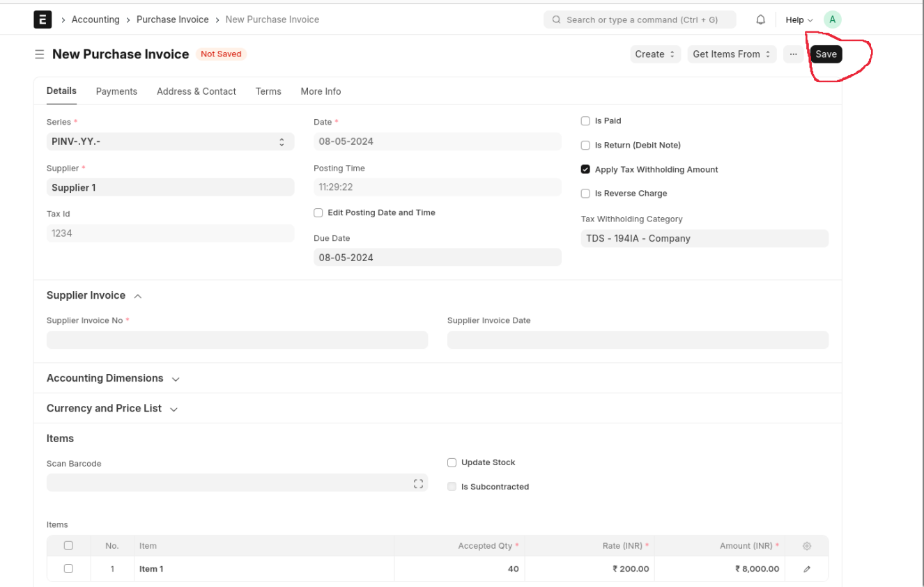The height and width of the screenshot is (587, 924).
Task: Click the ERPNext home logo icon
Action: (43, 19)
